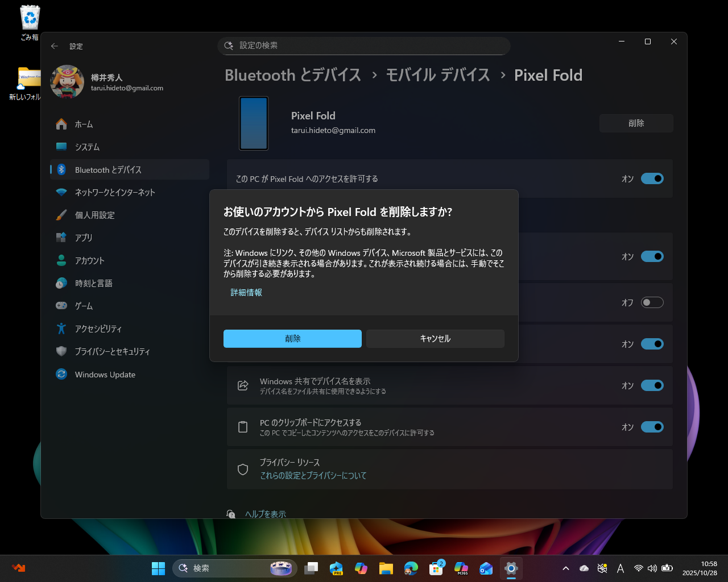This screenshot has width=728, height=582.
Task: Open quick settings via the volume icon
Action: (652, 568)
